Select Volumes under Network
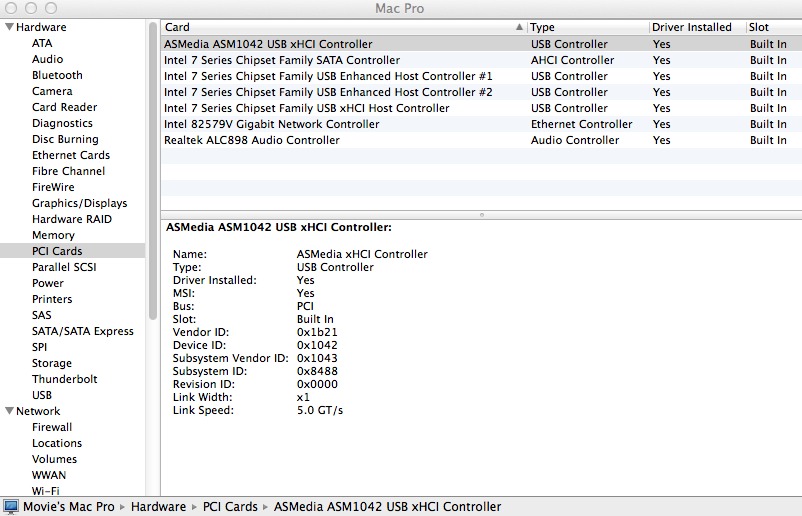This screenshot has height=516, width=802. click(x=54, y=459)
